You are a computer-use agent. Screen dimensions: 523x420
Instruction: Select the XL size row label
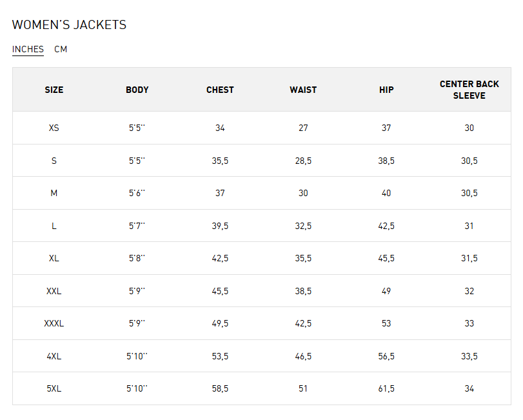[54, 258]
